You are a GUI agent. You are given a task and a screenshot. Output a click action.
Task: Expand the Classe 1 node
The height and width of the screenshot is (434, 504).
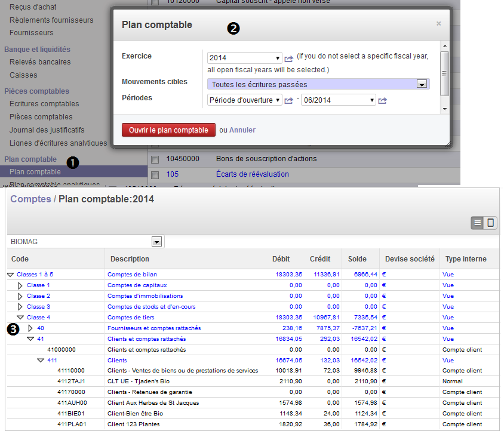coord(20,285)
